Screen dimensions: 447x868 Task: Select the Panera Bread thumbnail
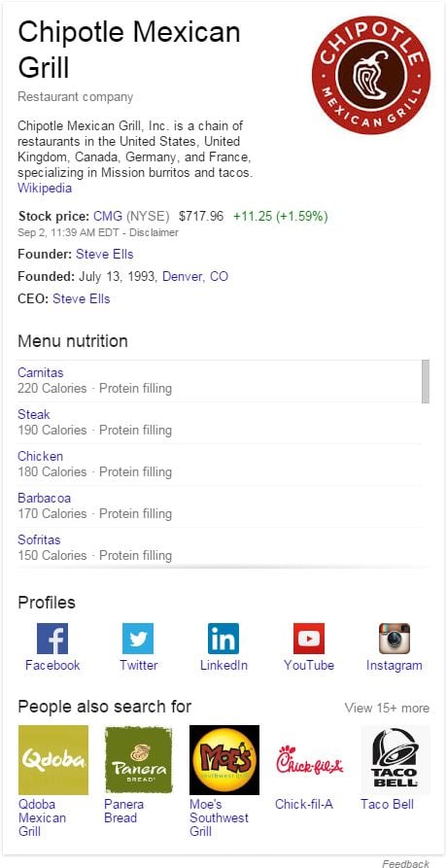tap(138, 760)
